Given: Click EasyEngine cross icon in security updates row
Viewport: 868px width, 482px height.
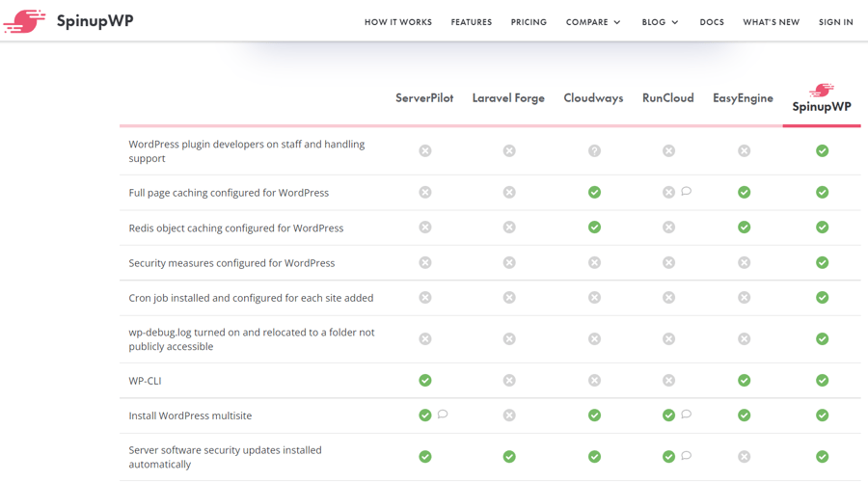Looking at the screenshot, I should 744,457.
